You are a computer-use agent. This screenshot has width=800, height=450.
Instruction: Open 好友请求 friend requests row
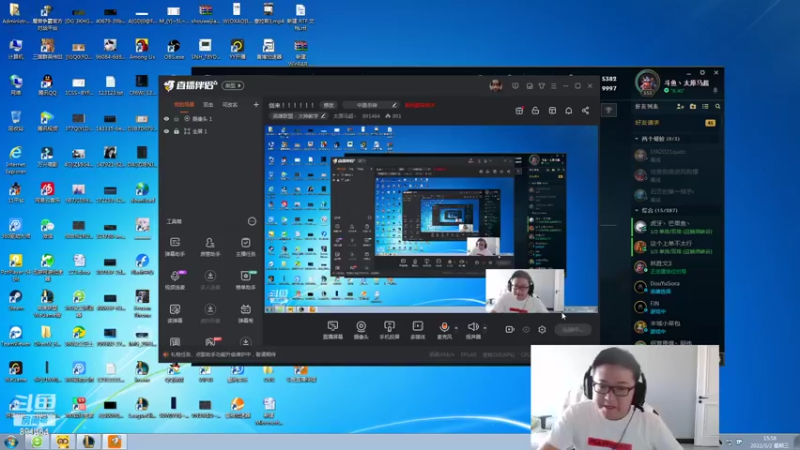tap(675, 123)
